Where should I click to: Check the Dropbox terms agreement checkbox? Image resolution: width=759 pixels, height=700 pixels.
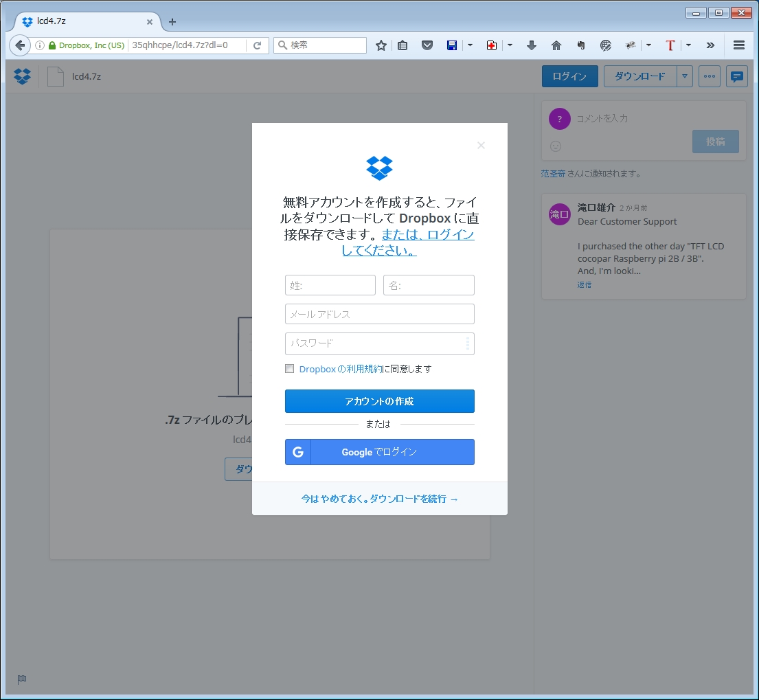(x=290, y=369)
